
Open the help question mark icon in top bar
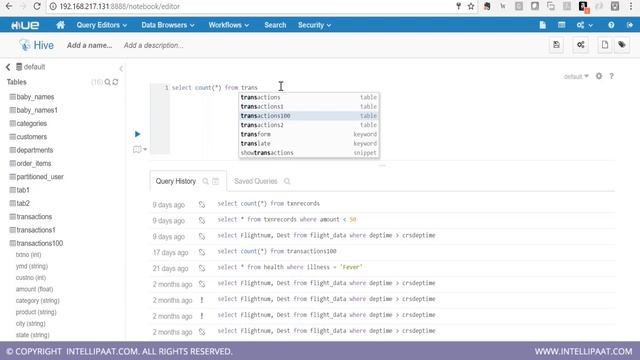pyautogui.click(x=611, y=25)
